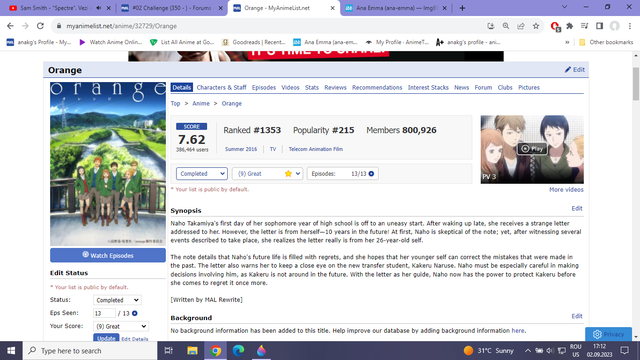Open the Chrome zoom icon in address bar
This screenshot has width=640, height=360.
[x=506, y=26]
